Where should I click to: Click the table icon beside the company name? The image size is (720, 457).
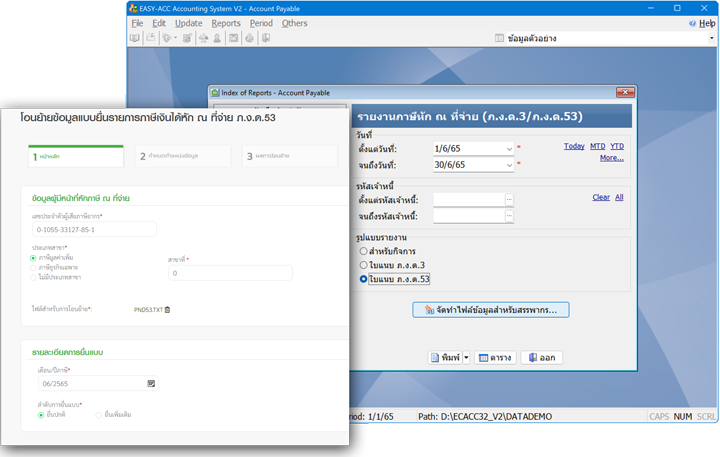pyautogui.click(x=499, y=38)
